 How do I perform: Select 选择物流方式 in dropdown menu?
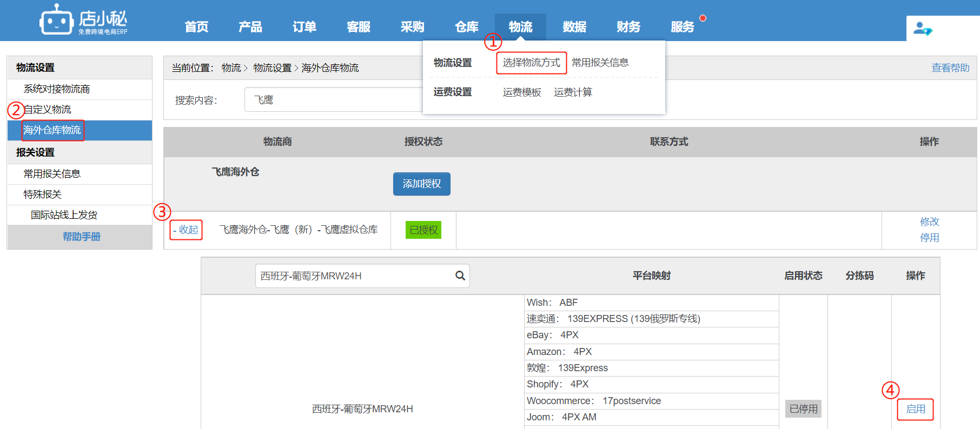(x=531, y=63)
